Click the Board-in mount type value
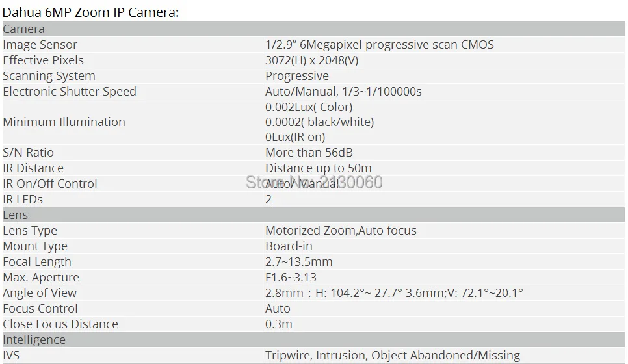The image size is (628, 364). (289, 246)
